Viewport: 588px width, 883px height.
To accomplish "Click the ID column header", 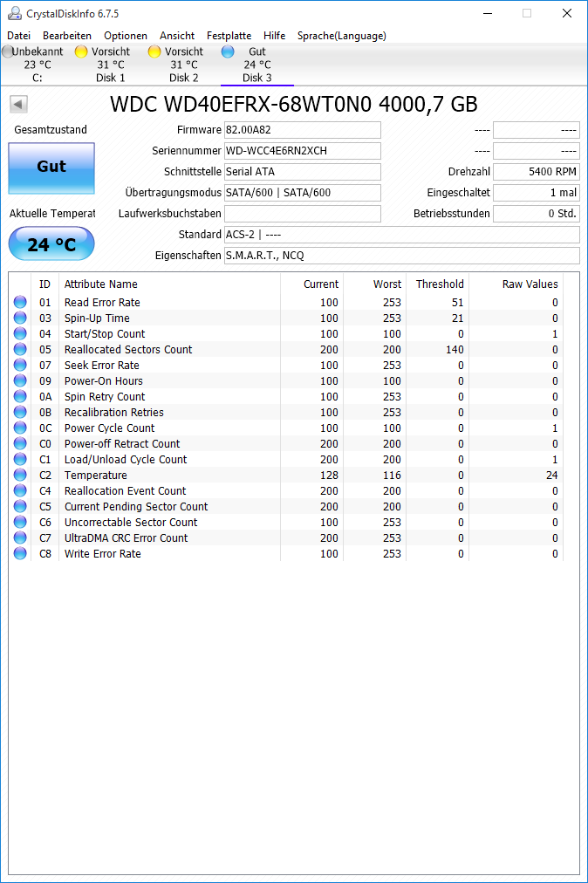I will [45, 284].
